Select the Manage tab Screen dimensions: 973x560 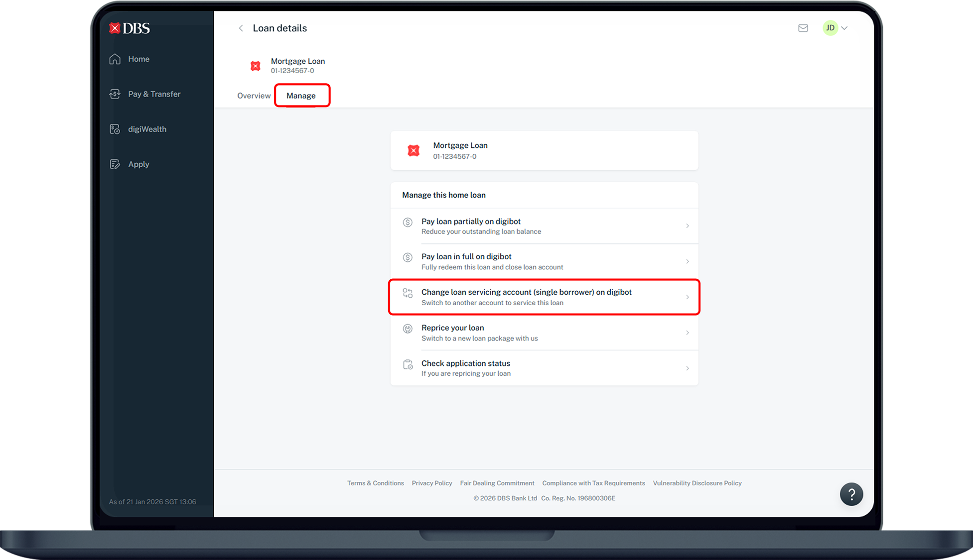coord(301,95)
